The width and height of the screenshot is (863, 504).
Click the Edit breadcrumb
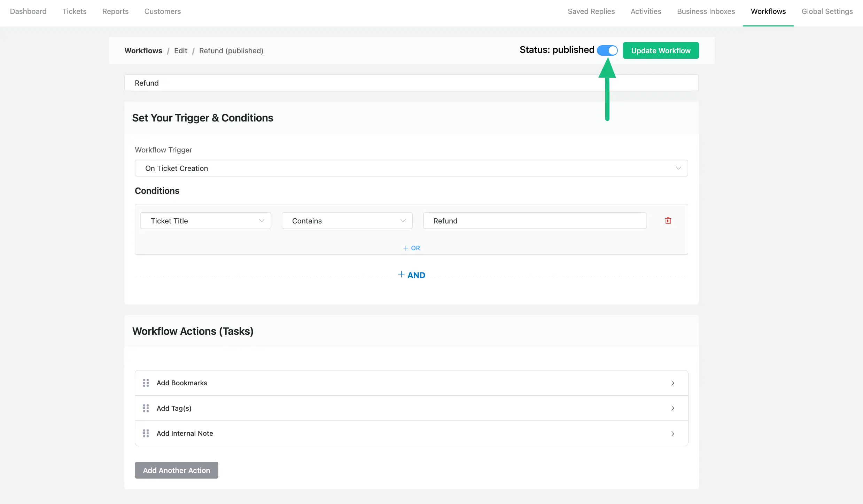coord(181,51)
